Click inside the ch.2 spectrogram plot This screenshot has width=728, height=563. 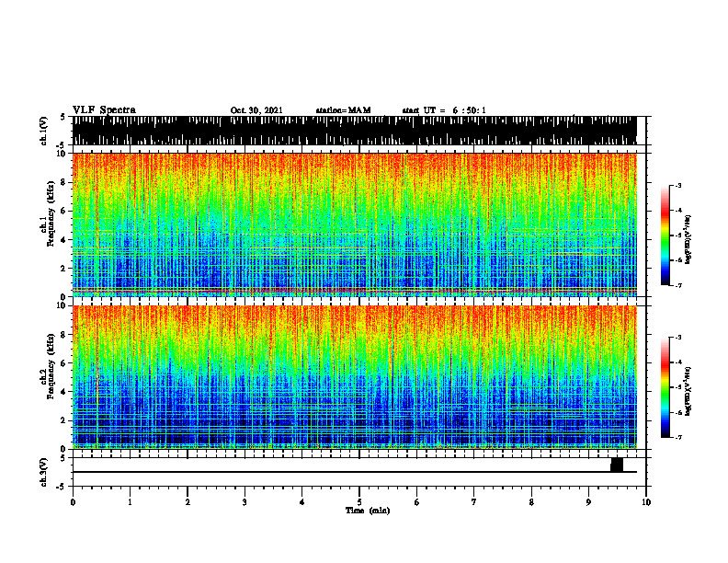[x=354, y=377]
